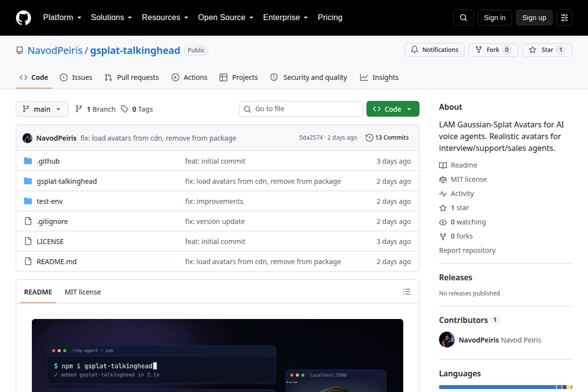Screen dimensions: 588x392
Task: Click Report repository link
Action: click(x=467, y=250)
